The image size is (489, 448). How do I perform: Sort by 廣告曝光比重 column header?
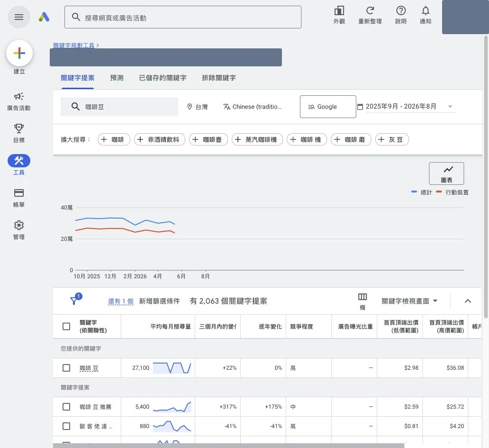click(355, 326)
